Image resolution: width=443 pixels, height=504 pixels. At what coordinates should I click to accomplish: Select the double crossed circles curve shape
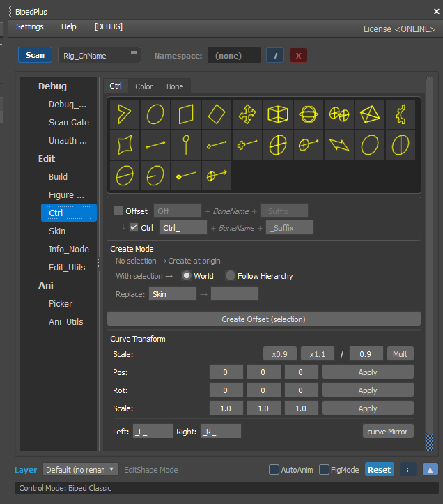tap(339, 114)
